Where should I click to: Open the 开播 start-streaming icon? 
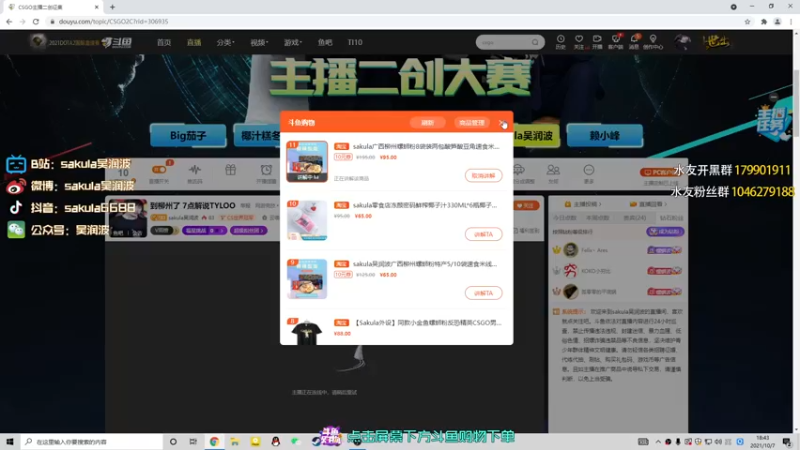coord(597,42)
